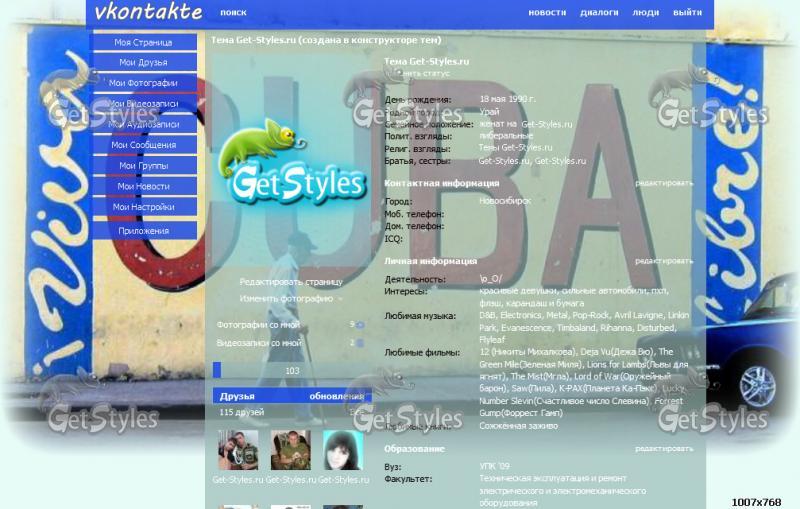Click the faculty Техническая эксплуатация link

click(x=562, y=491)
